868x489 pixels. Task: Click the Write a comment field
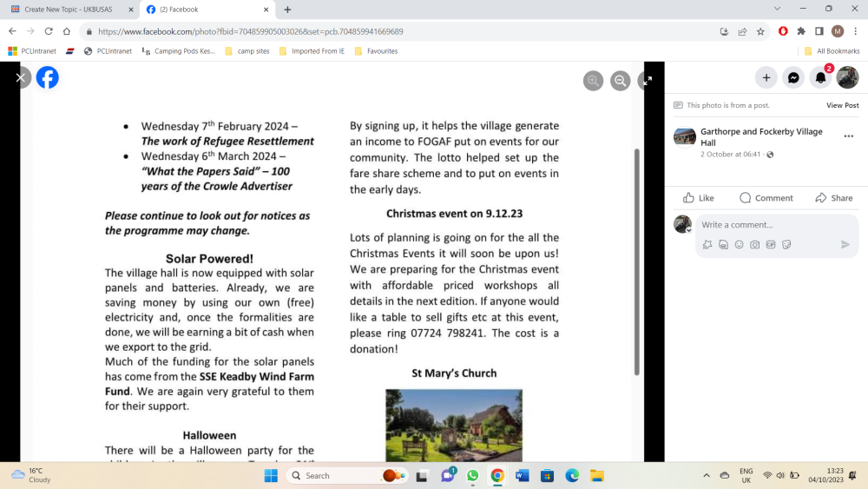point(764,225)
